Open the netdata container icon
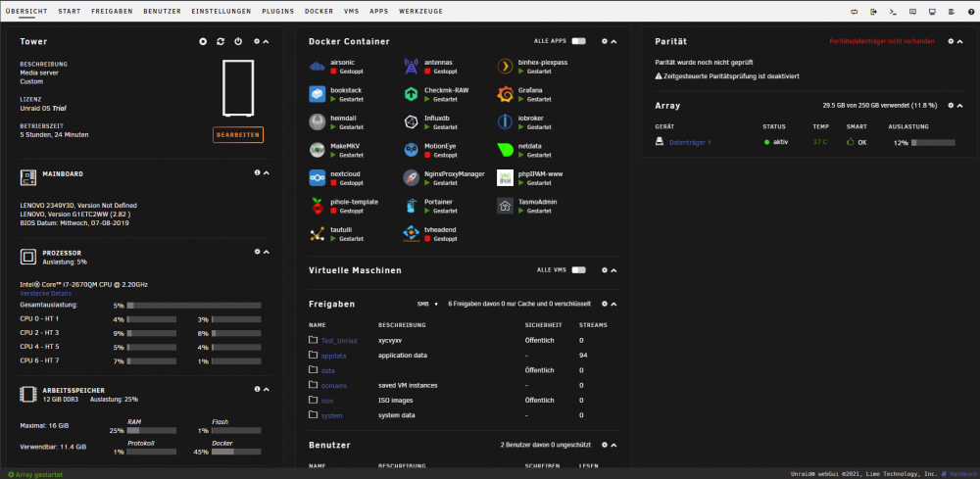 click(505, 150)
